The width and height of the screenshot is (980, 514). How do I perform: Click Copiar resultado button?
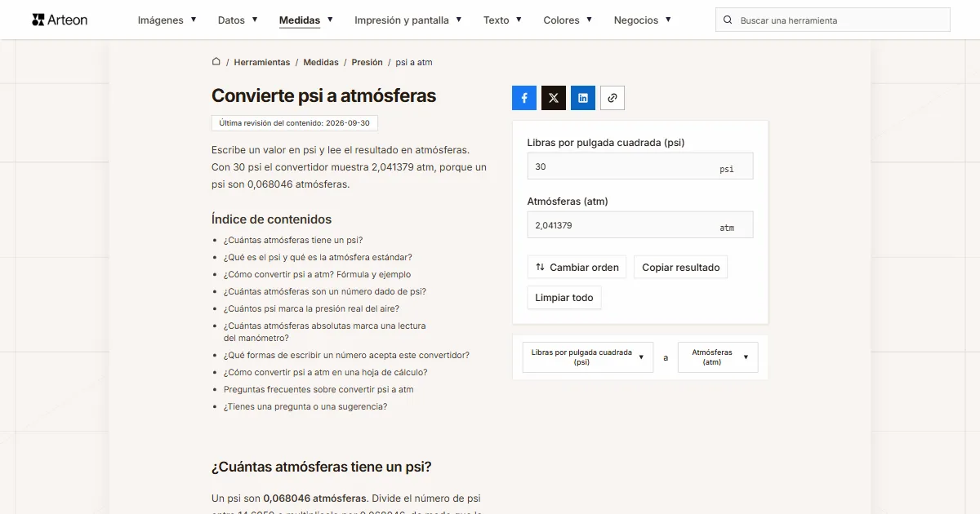coord(681,268)
